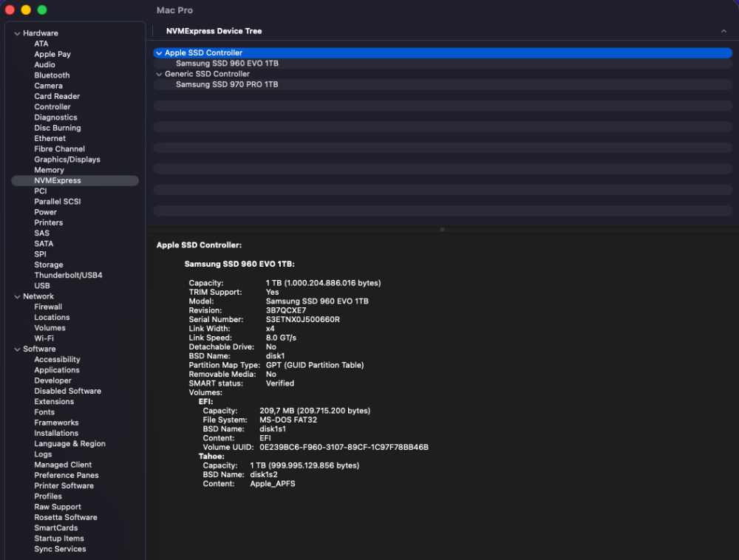Open Graphics/Displays info

[x=67, y=160]
